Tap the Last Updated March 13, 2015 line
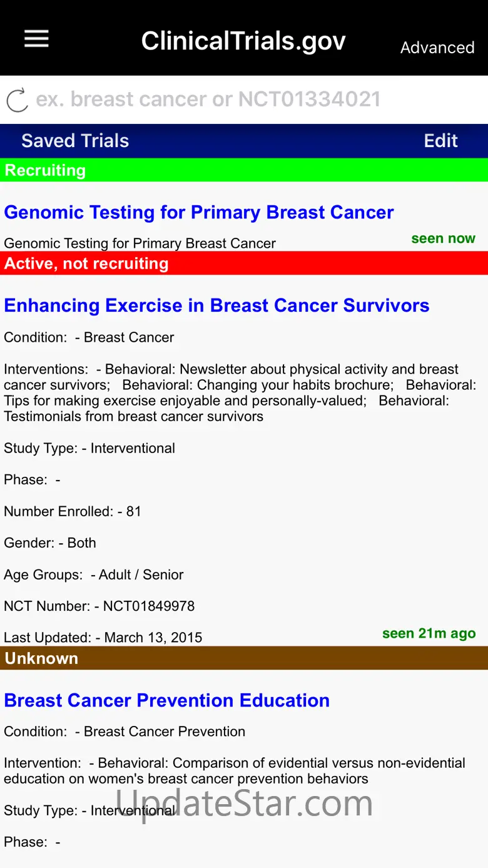 pyautogui.click(x=103, y=638)
